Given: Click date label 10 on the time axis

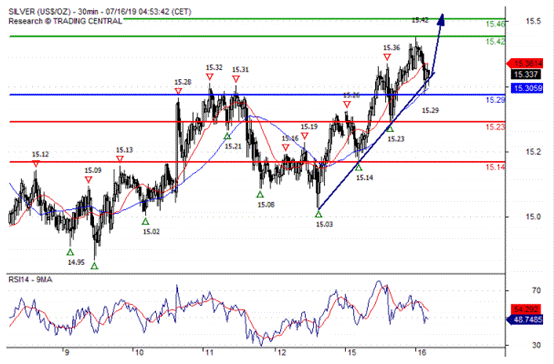Looking at the screenshot, I should point(139,352).
